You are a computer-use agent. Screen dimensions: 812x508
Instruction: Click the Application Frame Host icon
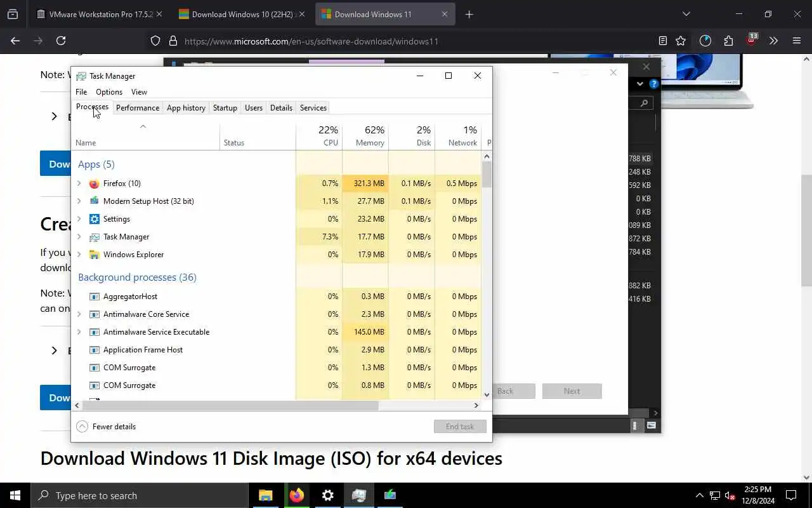tap(95, 350)
